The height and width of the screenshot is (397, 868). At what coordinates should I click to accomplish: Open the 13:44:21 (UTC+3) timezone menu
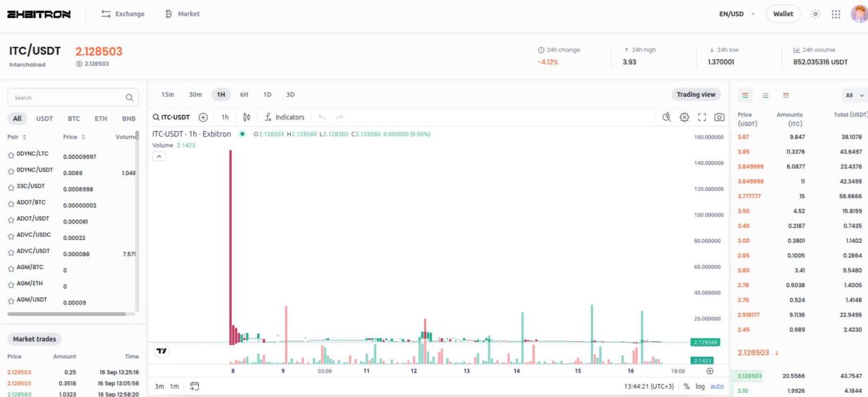[x=650, y=386]
